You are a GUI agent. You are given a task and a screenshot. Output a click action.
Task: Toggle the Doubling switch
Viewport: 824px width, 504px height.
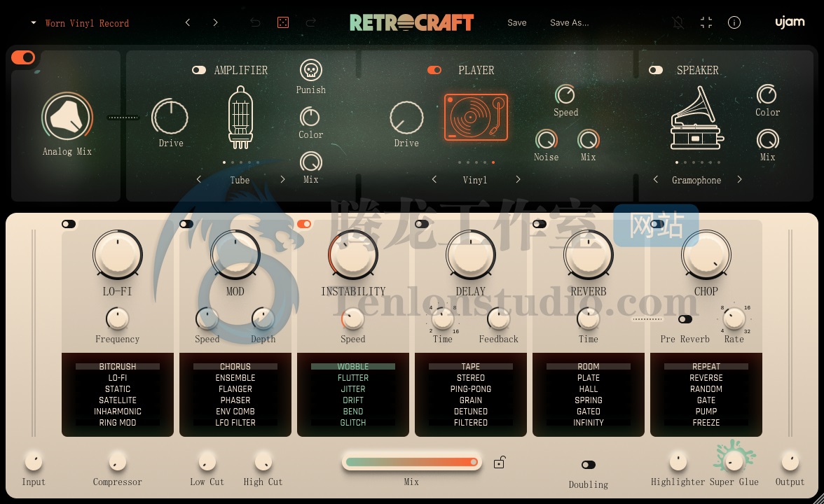point(589,465)
